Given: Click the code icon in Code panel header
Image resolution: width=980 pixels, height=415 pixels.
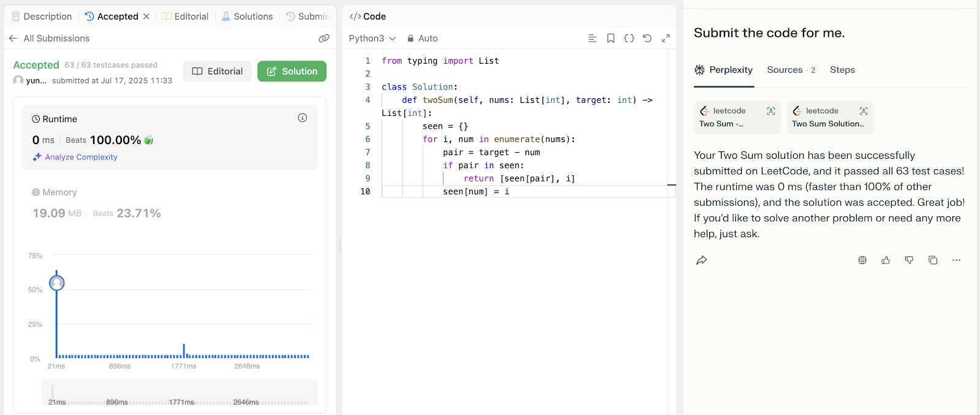Looking at the screenshot, I should 355,17.
